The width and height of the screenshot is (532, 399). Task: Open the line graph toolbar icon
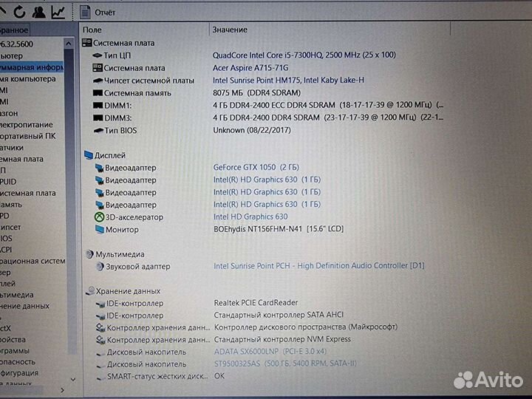click(x=58, y=12)
